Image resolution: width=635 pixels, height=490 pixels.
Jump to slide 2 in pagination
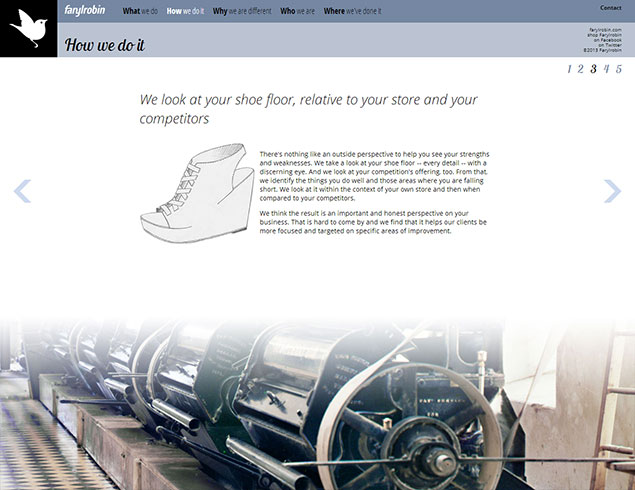tap(581, 69)
